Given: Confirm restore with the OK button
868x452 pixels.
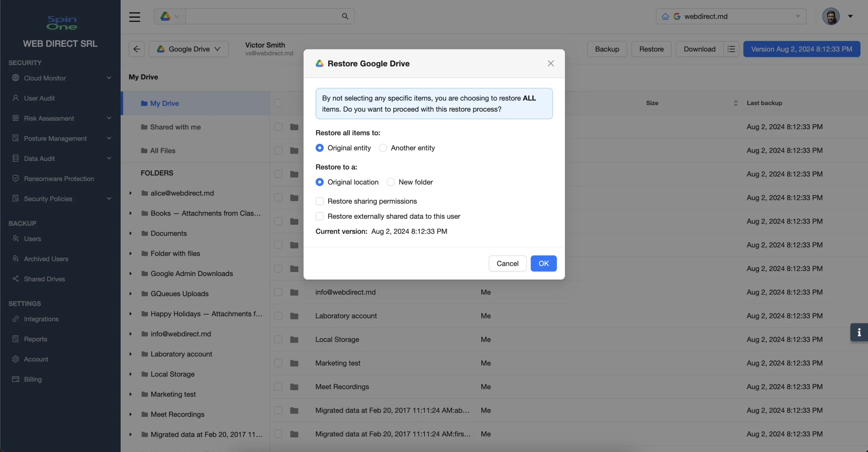Looking at the screenshot, I should (544, 263).
